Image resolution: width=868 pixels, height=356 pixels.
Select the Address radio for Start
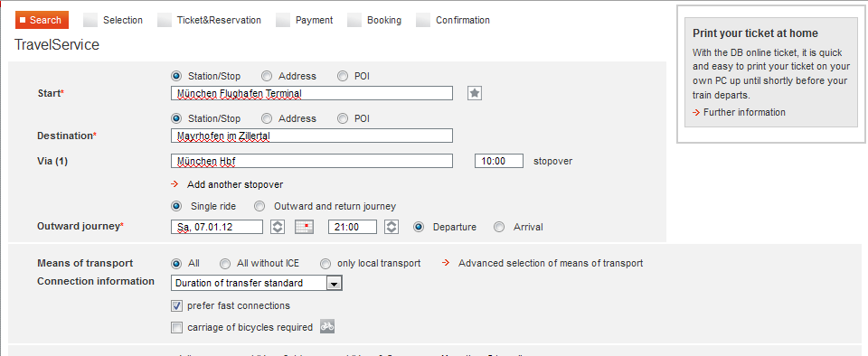tap(267, 76)
